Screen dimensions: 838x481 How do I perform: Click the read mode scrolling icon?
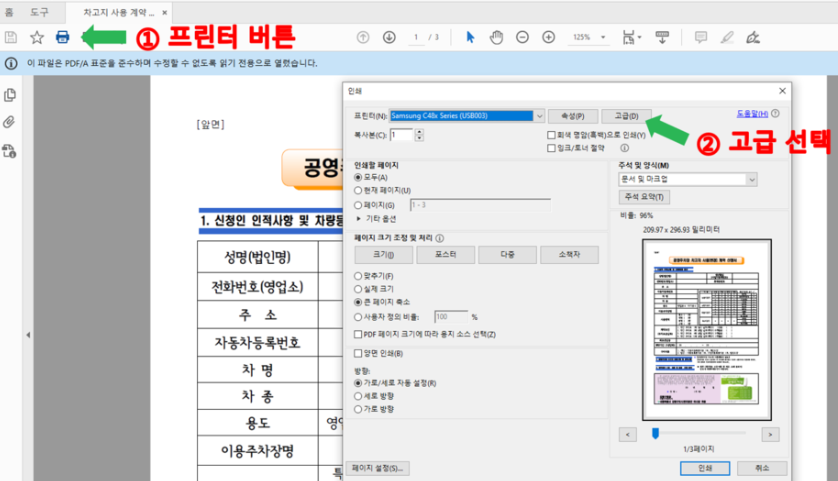coord(662,37)
